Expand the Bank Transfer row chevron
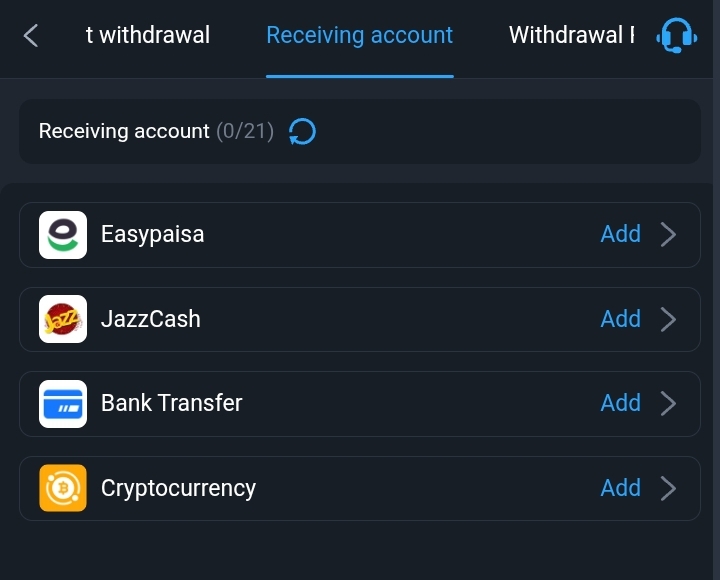Image resolution: width=720 pixels, height=580 pixels. coord(669,404)
